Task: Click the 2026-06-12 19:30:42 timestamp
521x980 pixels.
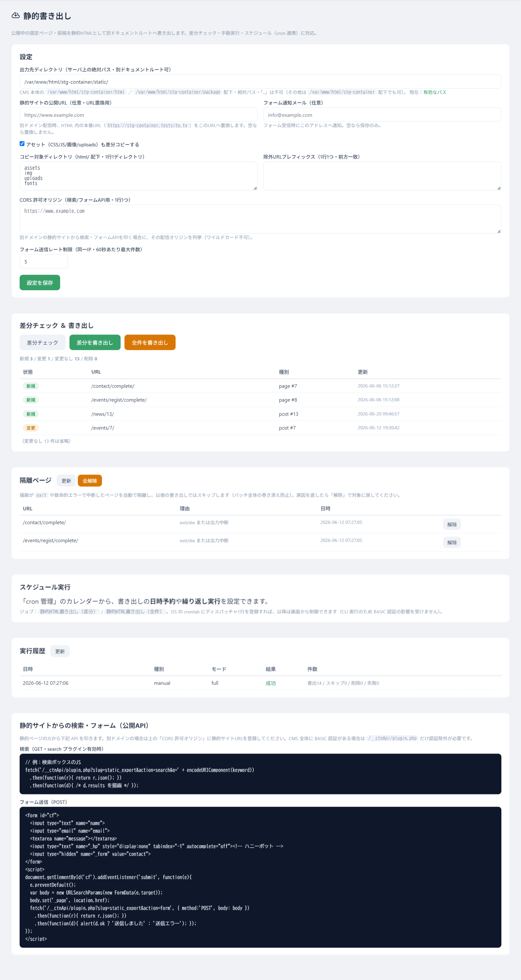Action: click(x=379, y=428)
